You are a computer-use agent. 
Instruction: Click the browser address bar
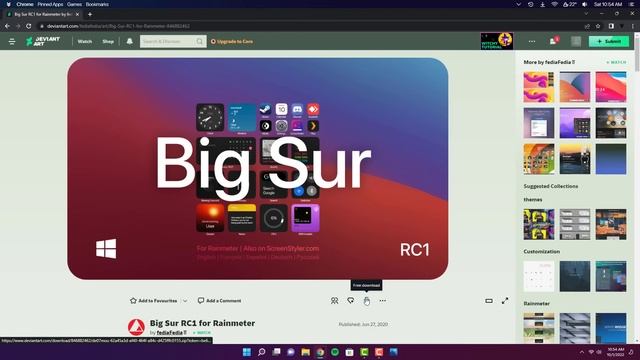(x=310, y=26)
